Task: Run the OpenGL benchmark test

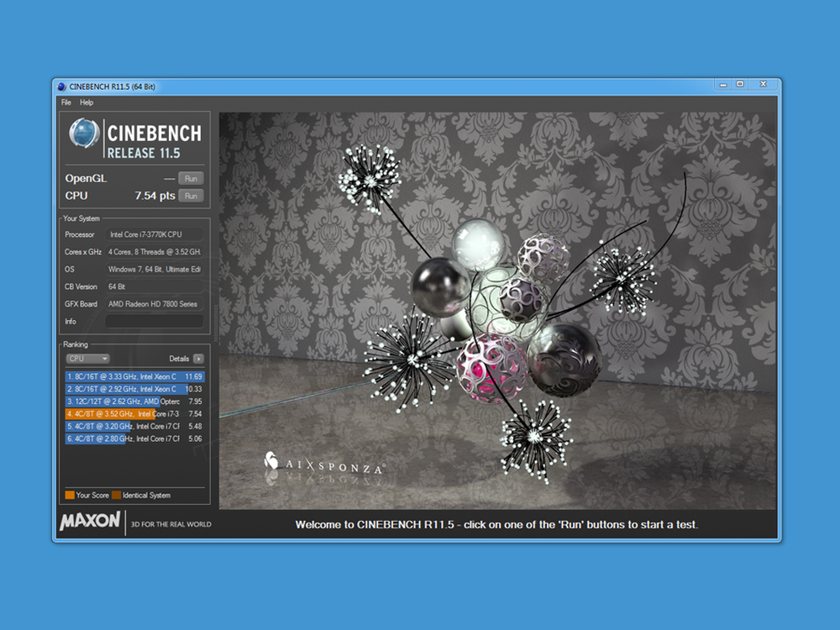Action: click(x=191, y=178)
